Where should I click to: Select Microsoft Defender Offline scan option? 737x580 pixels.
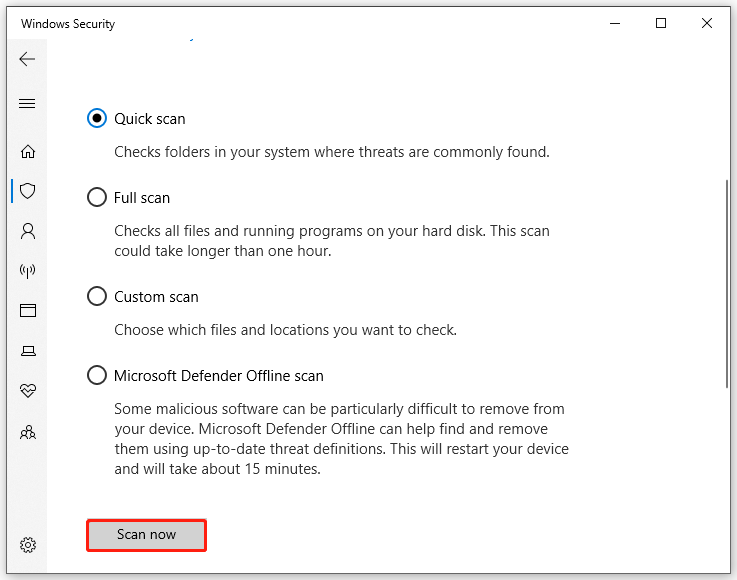[97, 376]
